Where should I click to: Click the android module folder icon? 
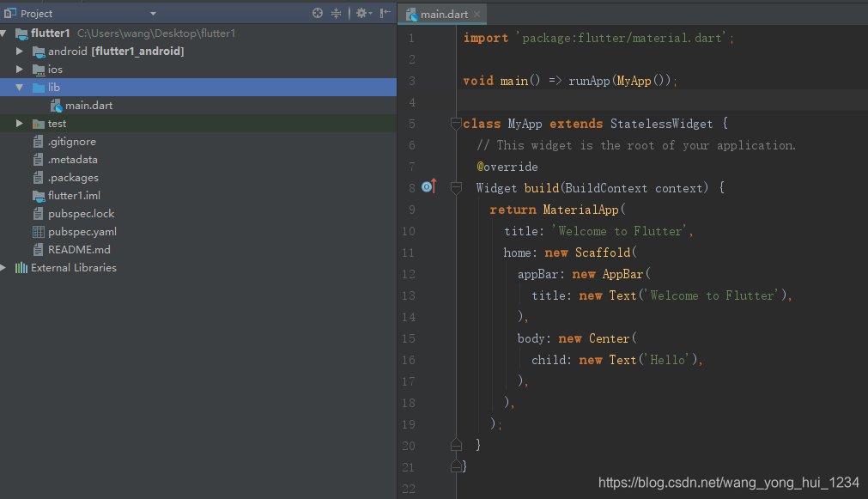[x=39, y=52]
